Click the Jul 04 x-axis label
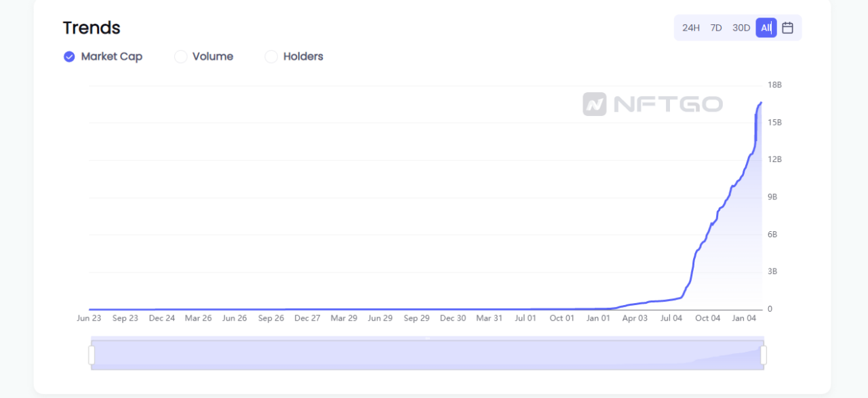 point(671,318)
